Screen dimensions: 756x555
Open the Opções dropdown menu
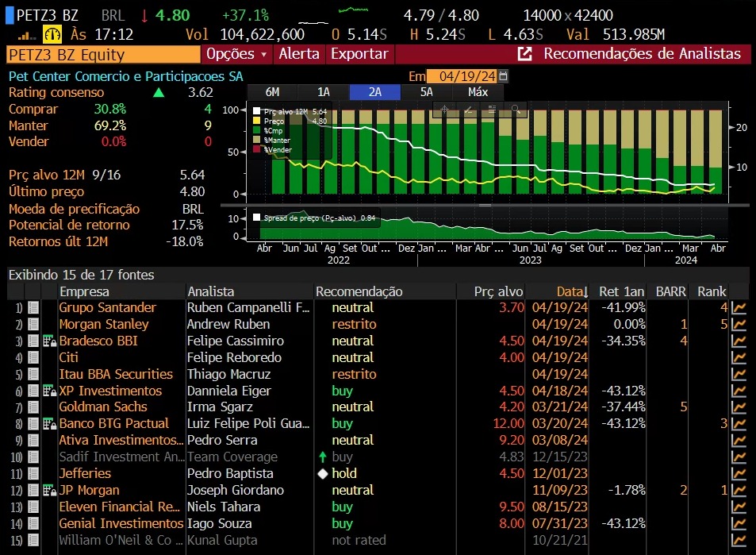pyautogui.click(x=236, y=54)
